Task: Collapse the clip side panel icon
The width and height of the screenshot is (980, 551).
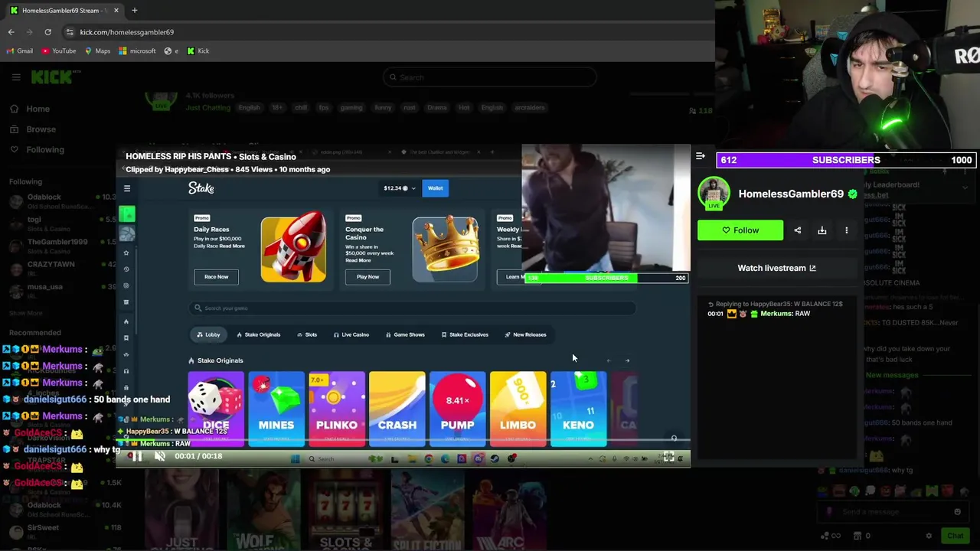Action: [x=700, y=156]
